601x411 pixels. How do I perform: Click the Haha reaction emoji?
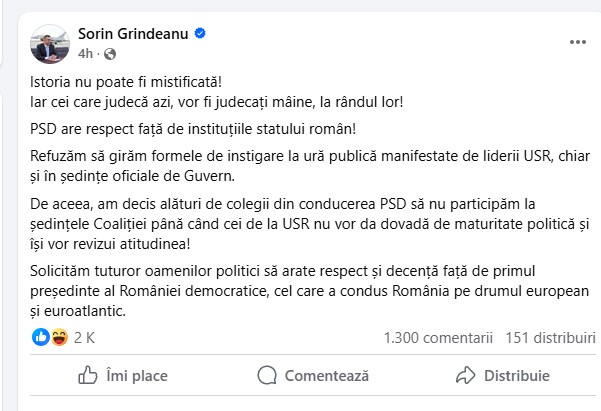pos(57,337)
